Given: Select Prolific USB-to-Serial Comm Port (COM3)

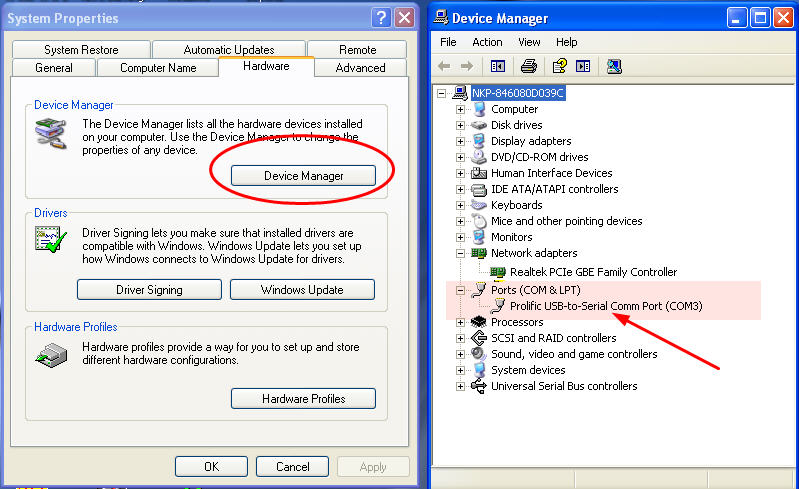Looking at the screenshot, I should [x=606, y=306].
